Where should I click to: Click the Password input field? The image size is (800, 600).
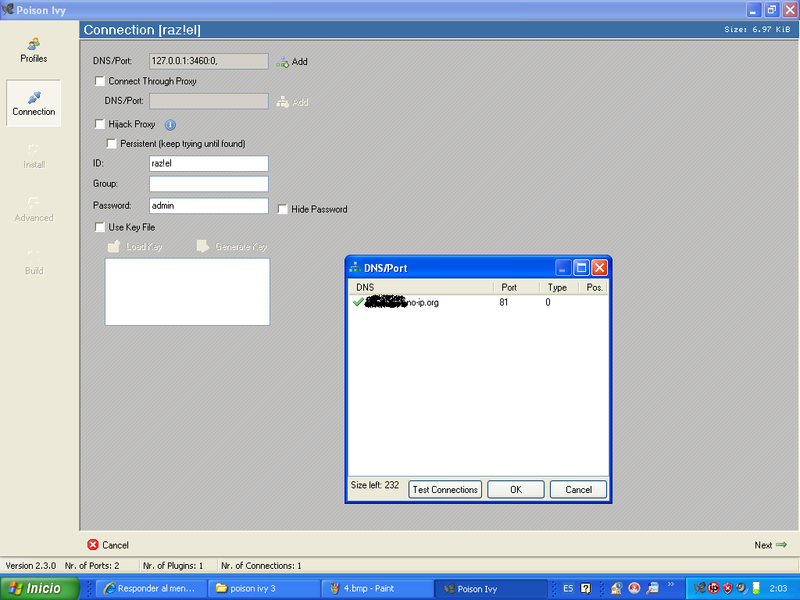pos(209,206)
